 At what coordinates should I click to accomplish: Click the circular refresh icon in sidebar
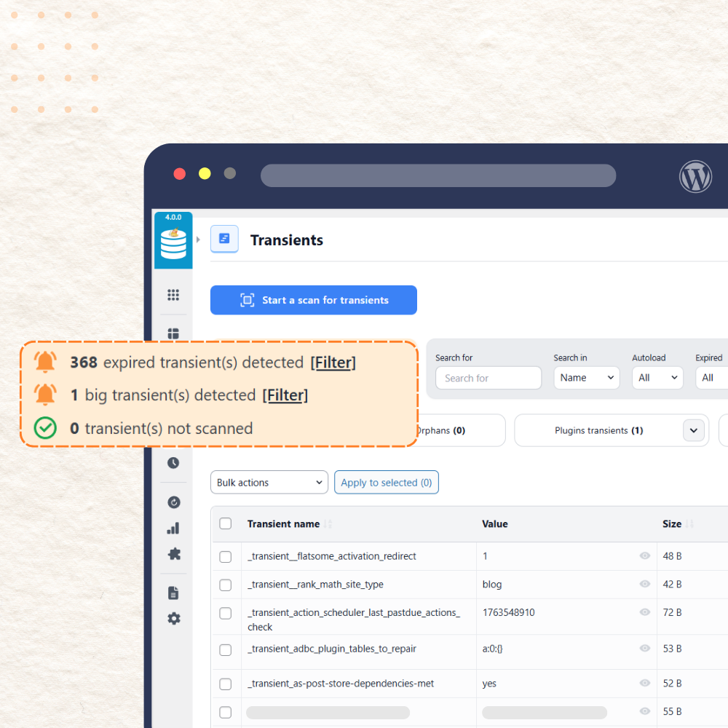tap(173, 502)
